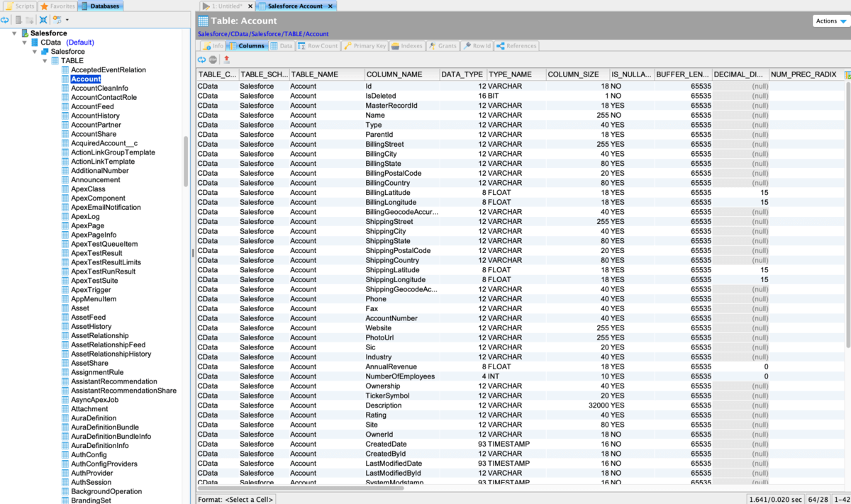This screenshot has height=504, width=851.
Task: Click the BillingPostalCode cell
Action: coord(401,174)
